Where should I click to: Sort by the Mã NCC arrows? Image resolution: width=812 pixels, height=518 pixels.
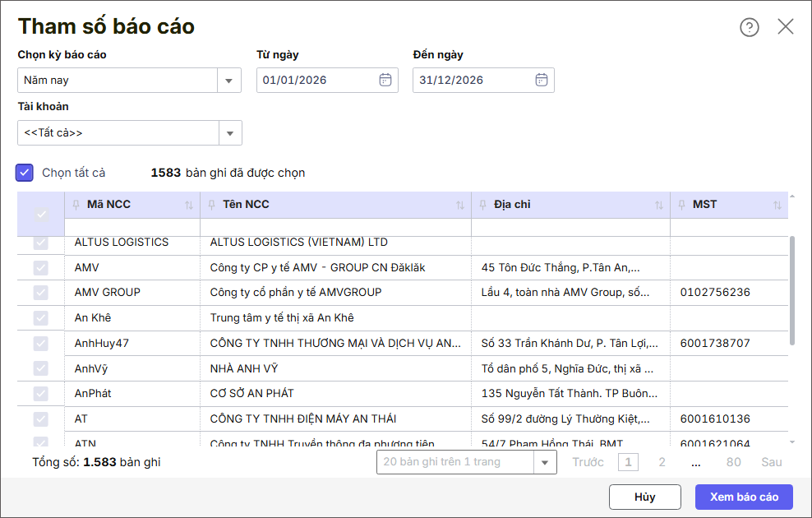tap(189, 205)
